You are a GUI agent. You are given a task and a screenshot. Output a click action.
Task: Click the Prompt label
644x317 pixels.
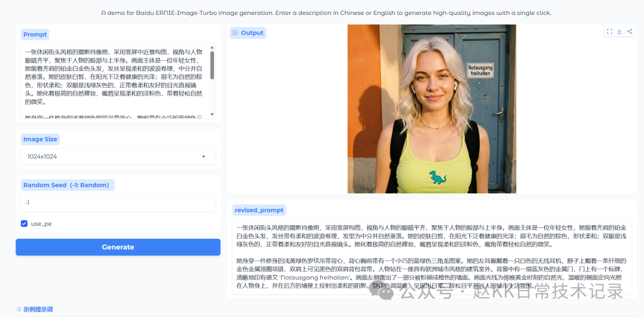click(35, 35)
